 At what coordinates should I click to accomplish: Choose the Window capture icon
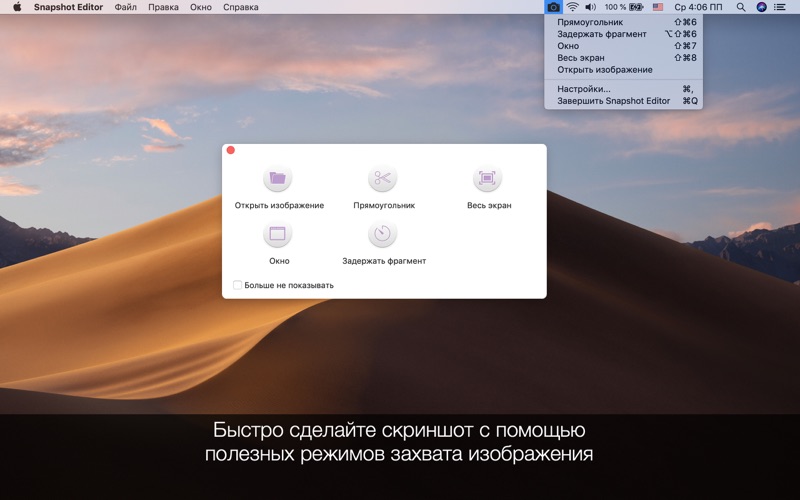point(278,234)
